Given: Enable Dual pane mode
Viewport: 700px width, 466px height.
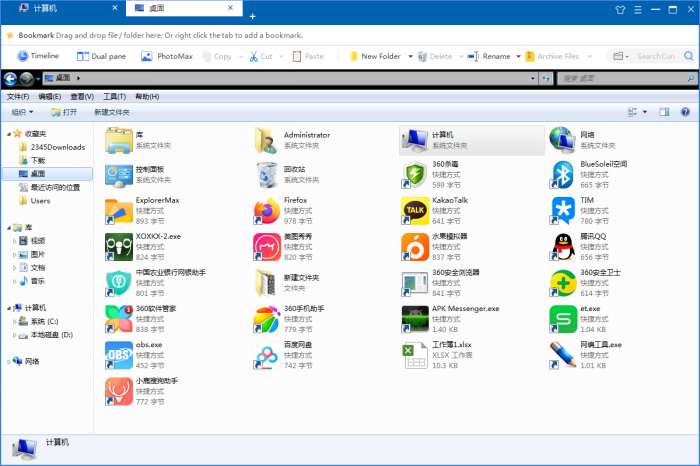Looking at the screenshot, I should tap(101, 56).
